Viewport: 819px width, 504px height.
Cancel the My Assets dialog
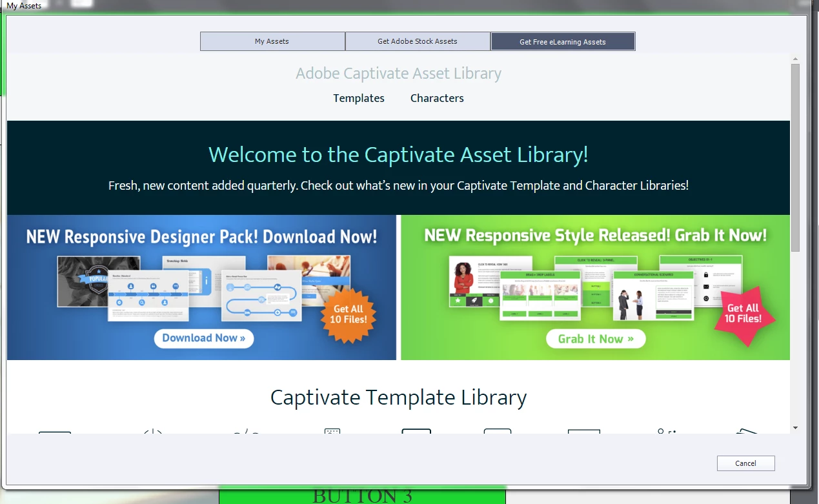(745, 463)
